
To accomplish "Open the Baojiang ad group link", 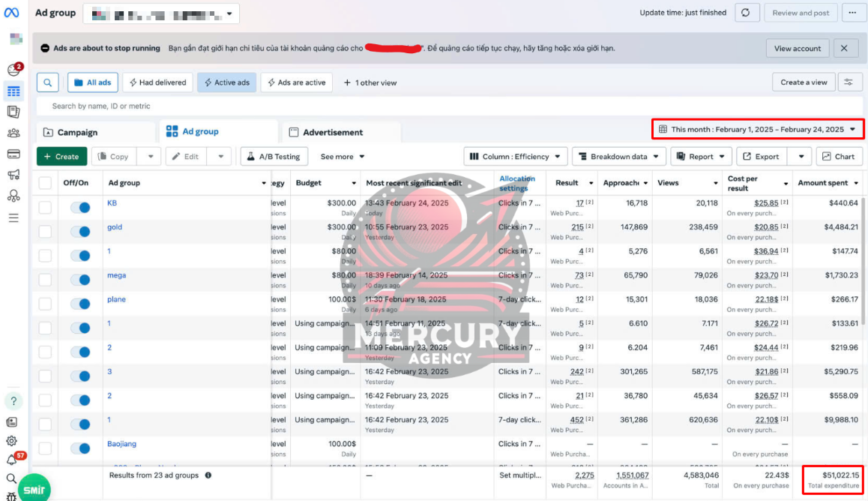I will 121,444.
